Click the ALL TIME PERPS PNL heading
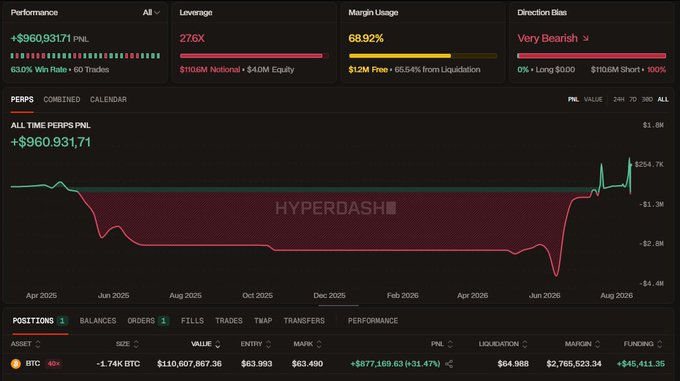The image size is (680, 381). click(x=51, y=126)
